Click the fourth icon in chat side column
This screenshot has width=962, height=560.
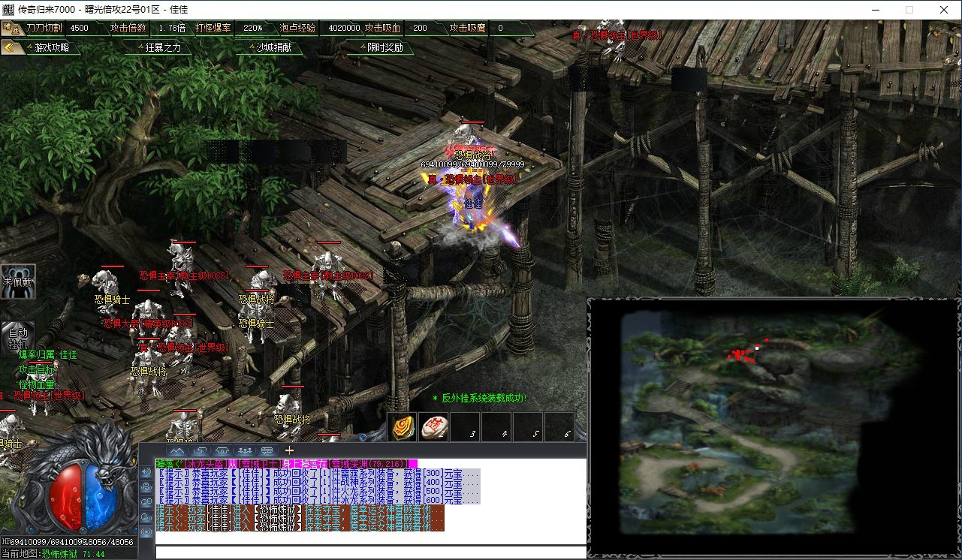click(146, 519)
